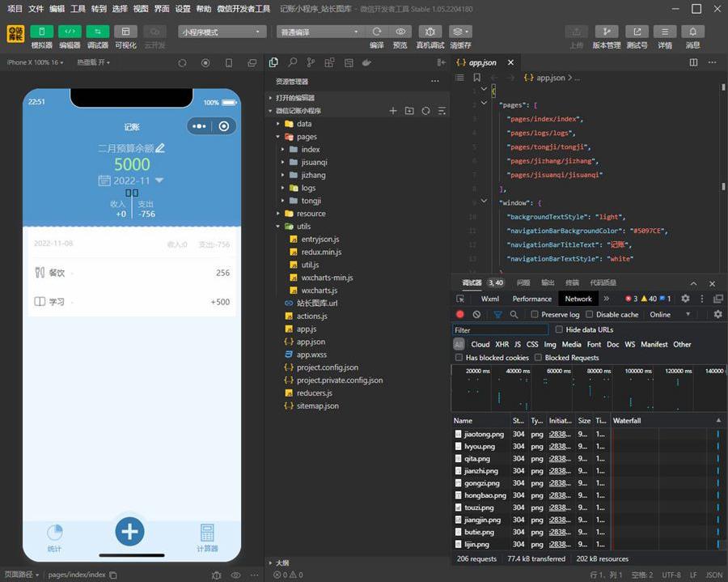Filter network requests by Img

point(550,344)
